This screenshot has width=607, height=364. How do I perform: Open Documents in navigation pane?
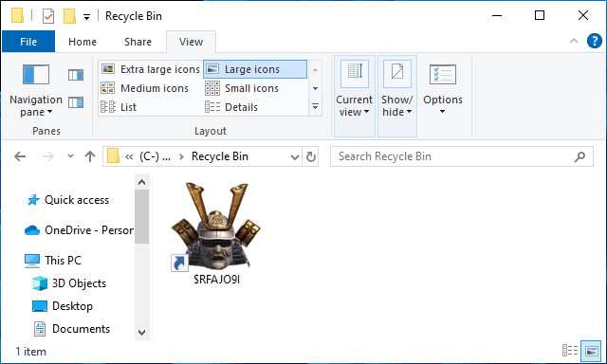coord(71,329)
